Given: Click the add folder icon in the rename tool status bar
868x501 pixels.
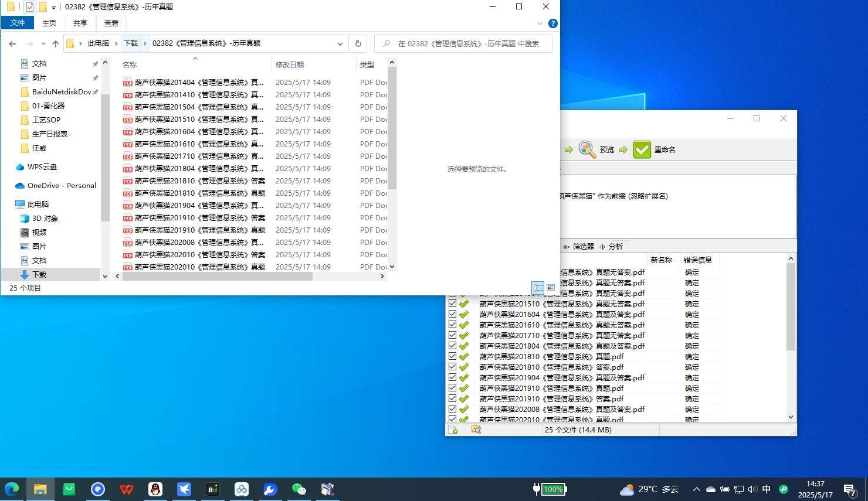Looking at the screenshot, I should click(476, 430).
